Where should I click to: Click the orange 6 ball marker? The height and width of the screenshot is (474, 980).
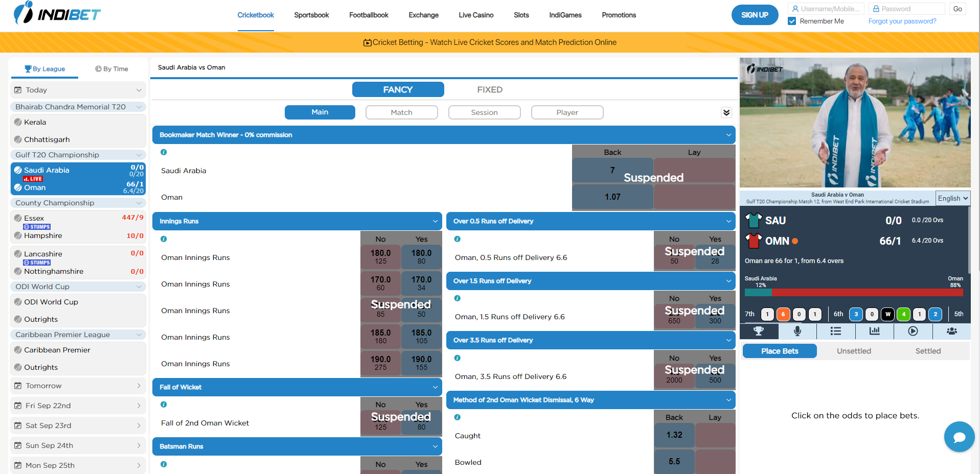[x=783, y=314]
